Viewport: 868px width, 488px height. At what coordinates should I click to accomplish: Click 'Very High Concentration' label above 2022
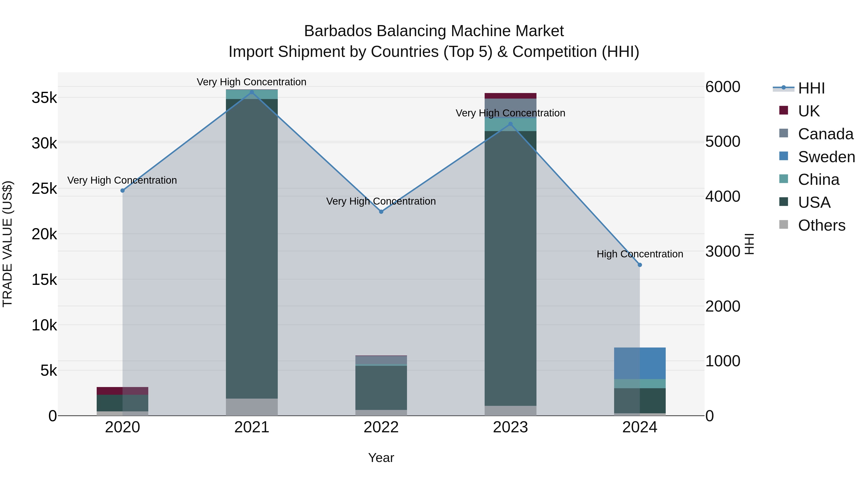381,201
